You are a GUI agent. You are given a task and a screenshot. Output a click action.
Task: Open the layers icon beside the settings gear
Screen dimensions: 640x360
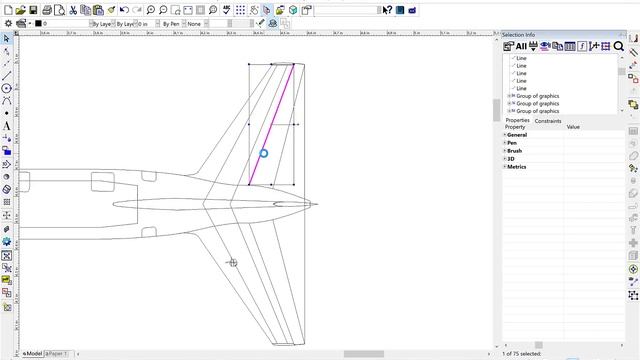[x=21, y=24]
